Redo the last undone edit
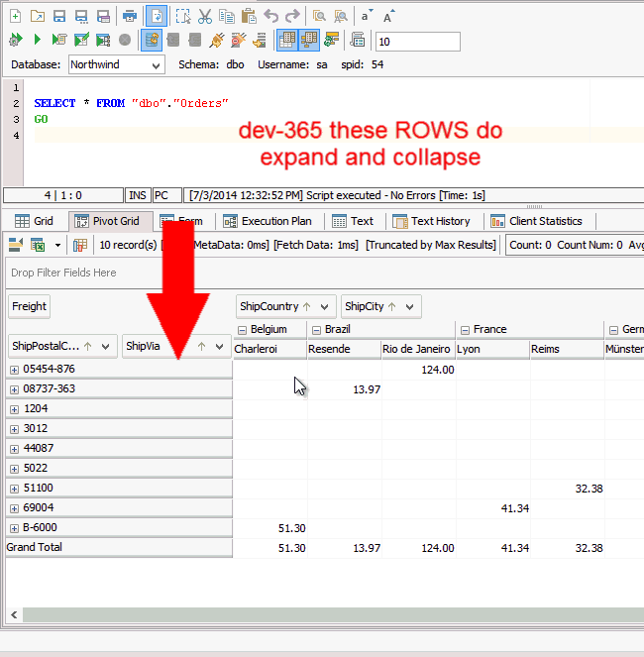This screenshot has width=644, height=657. [292, 16]
